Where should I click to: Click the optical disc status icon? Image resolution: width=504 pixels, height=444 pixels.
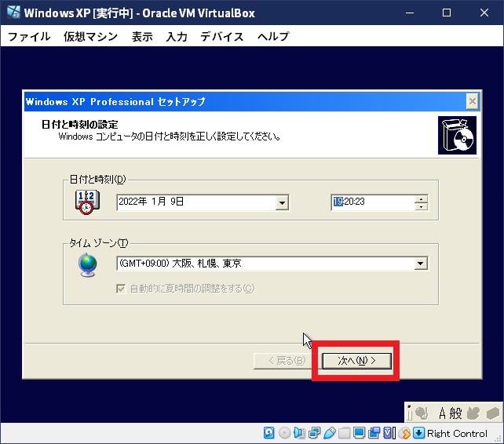click(284, 433)
